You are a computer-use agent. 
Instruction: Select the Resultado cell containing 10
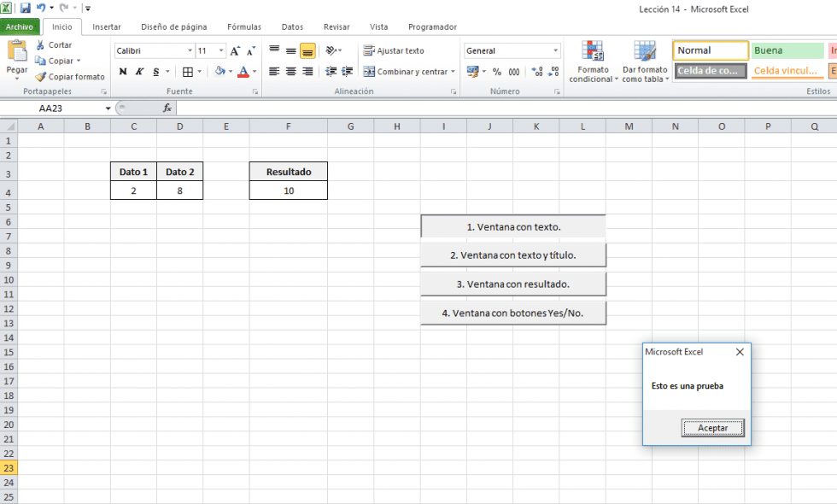[289, 190]
